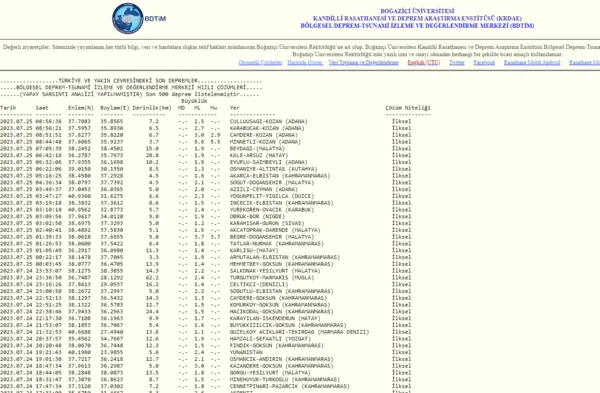The image size is (600, 393).
Task: Select the BEGRE-DOGANSEHIR (MALATYA) location
Action: click(x=272, y=237)
